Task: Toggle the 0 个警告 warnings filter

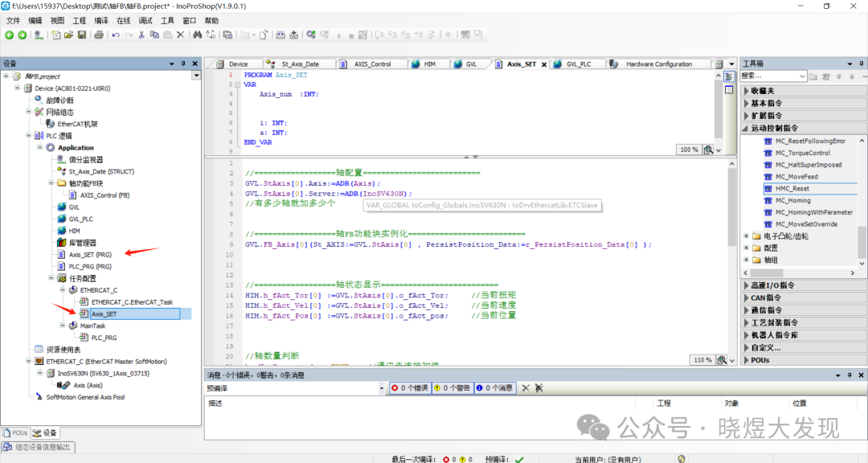Action: pos(452,388)
